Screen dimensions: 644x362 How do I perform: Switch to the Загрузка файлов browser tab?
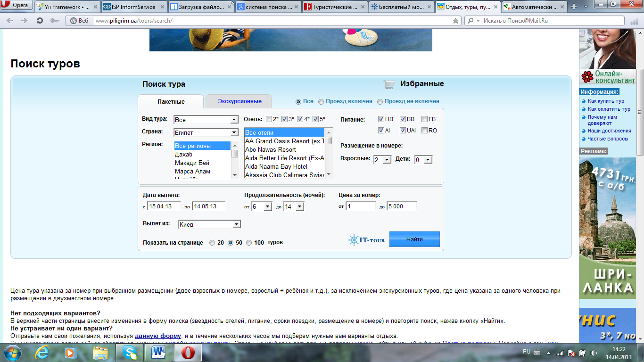click(201, 7)
